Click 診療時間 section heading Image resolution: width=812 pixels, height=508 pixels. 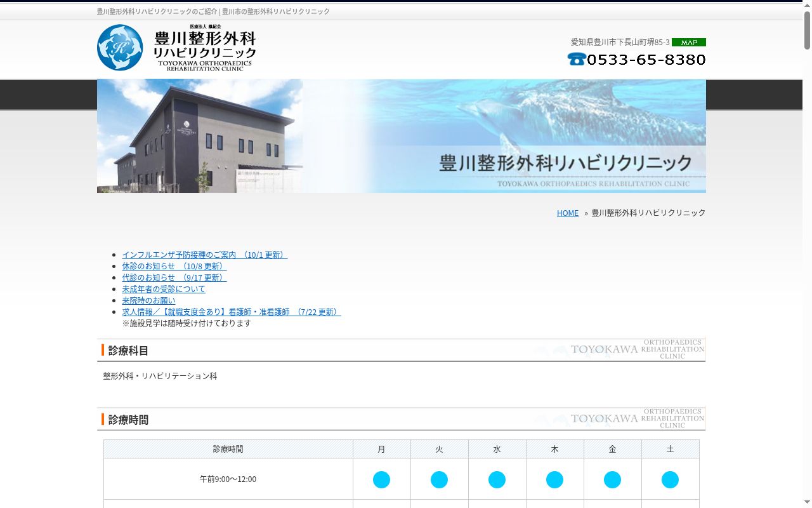128,420
